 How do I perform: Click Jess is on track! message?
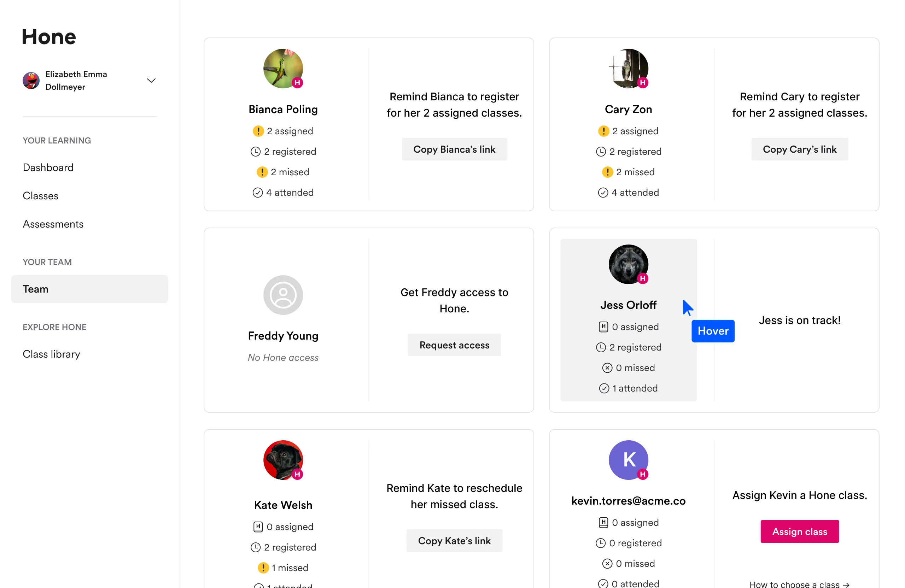coord(799,321)
